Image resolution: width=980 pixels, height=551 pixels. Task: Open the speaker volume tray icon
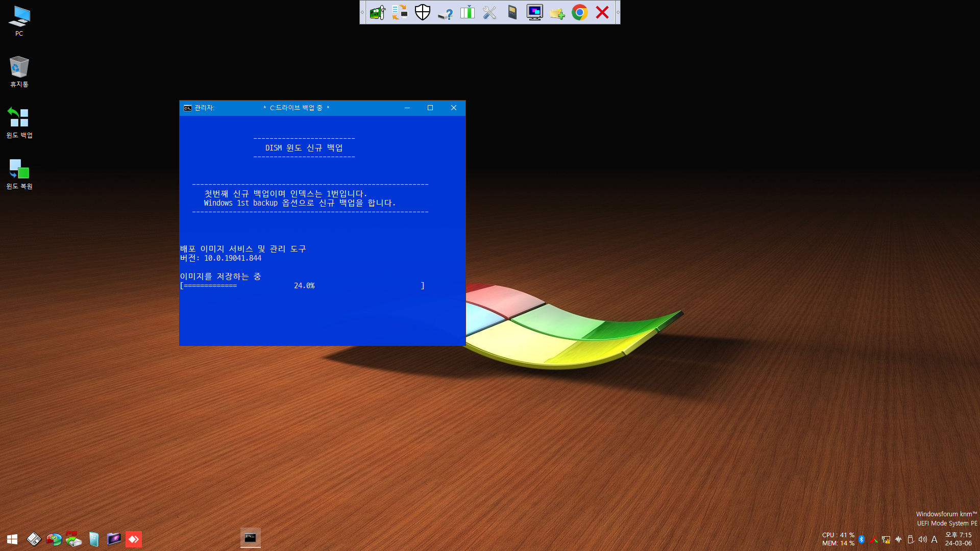(922, 539)
